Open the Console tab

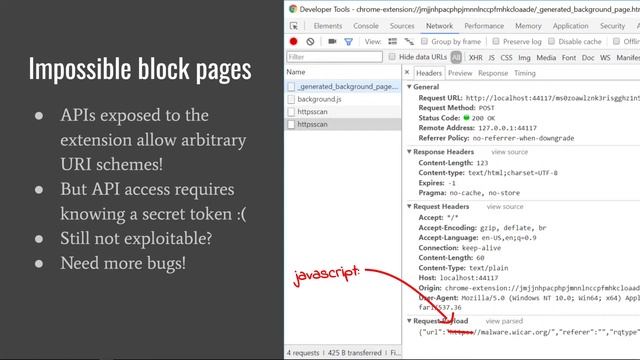[366, 26]
